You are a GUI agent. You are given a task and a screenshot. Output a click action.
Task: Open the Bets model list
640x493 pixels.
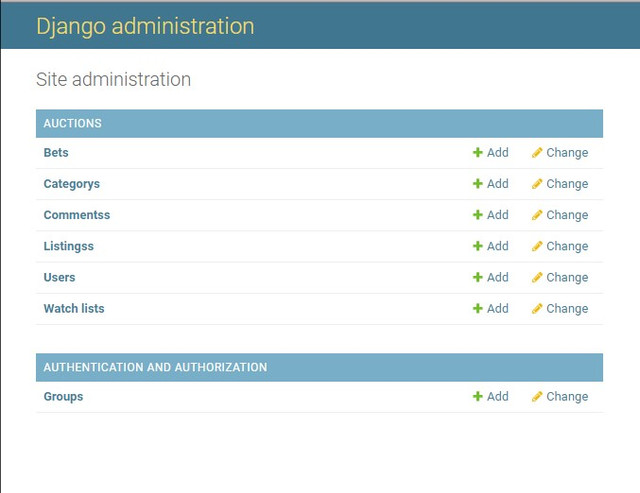coord(56,153)
